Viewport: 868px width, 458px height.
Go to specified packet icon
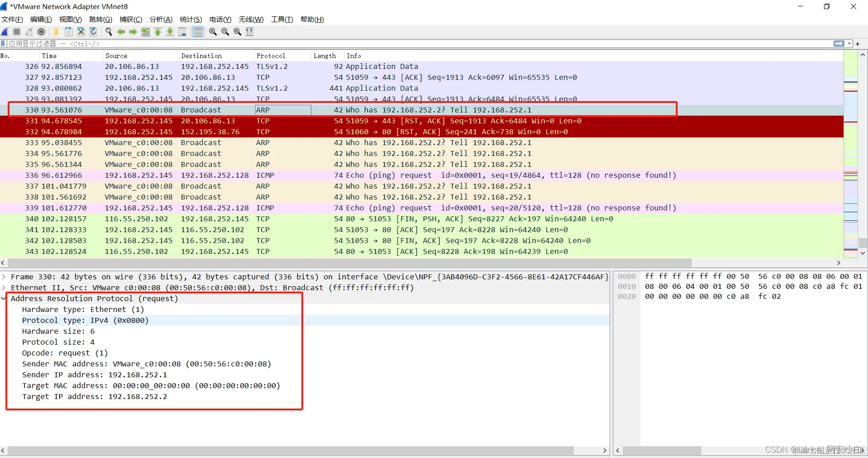click(x=145, y=32)
